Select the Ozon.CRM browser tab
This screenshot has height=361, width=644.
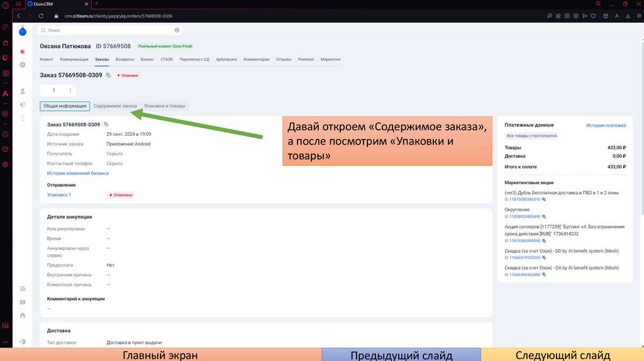coord(57,4)
